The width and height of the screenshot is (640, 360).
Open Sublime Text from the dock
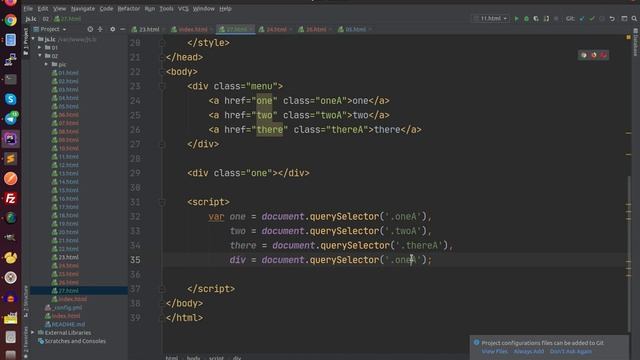click(11, 158)
